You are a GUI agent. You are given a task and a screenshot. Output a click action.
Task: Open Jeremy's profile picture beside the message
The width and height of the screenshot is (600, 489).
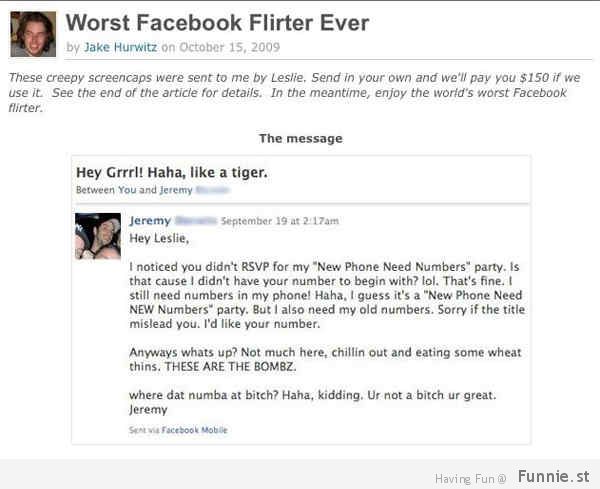(97, 236)
